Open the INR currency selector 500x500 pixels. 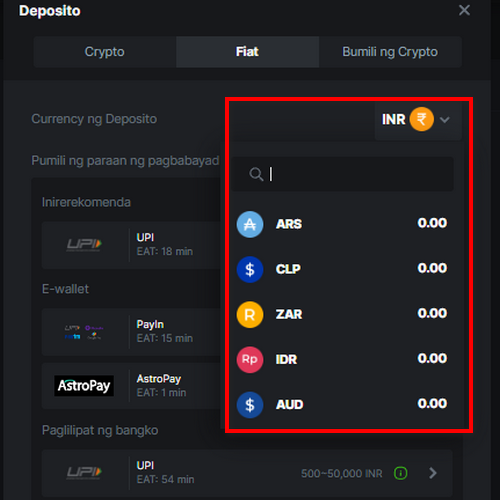(418, 119)
